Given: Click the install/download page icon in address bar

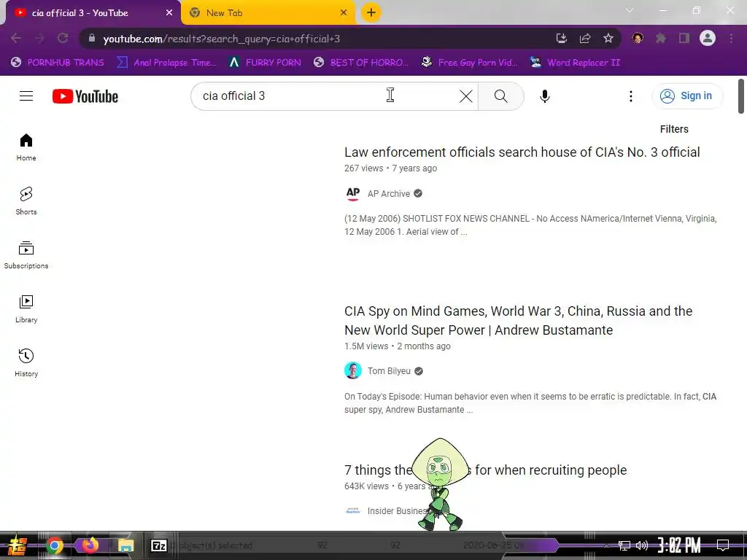Looking at the screenshot, I should (x=562, y=38).
